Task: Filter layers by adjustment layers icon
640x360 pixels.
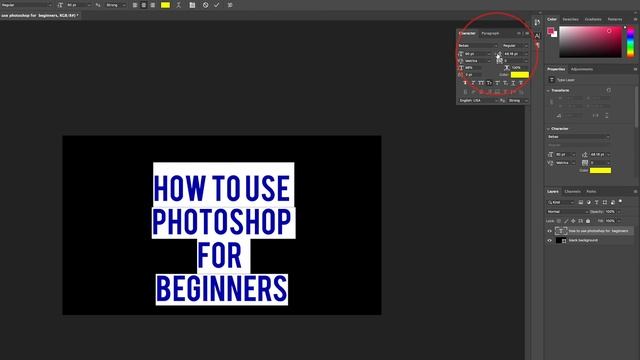Action: 589,202
